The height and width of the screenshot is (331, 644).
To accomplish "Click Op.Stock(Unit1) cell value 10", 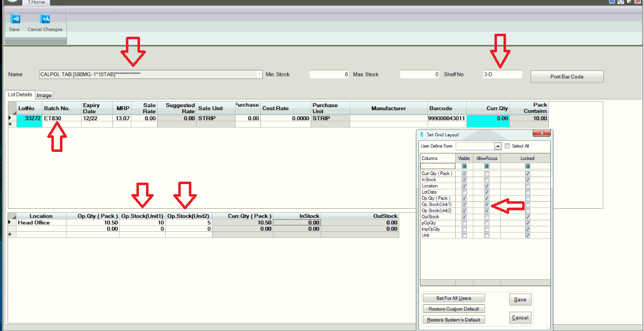I will click(x=142, y=222).
